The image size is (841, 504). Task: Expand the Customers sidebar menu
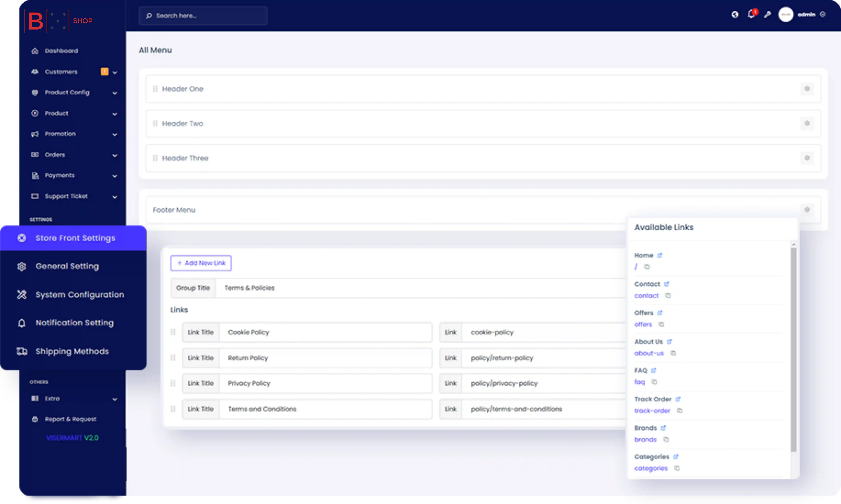115,72
